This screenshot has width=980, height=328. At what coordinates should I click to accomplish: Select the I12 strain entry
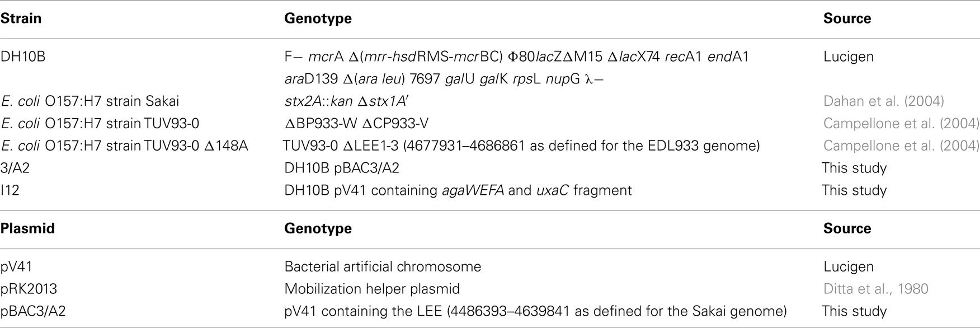[10, 190]
